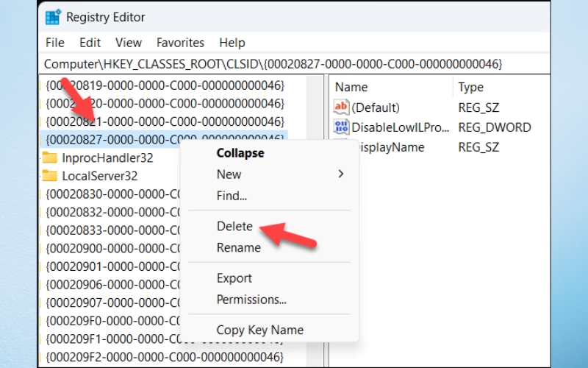Viewport: 588px width, 368px height.
Task: Click REG_SZ type of isplayName row
Action: click(478, 147)
